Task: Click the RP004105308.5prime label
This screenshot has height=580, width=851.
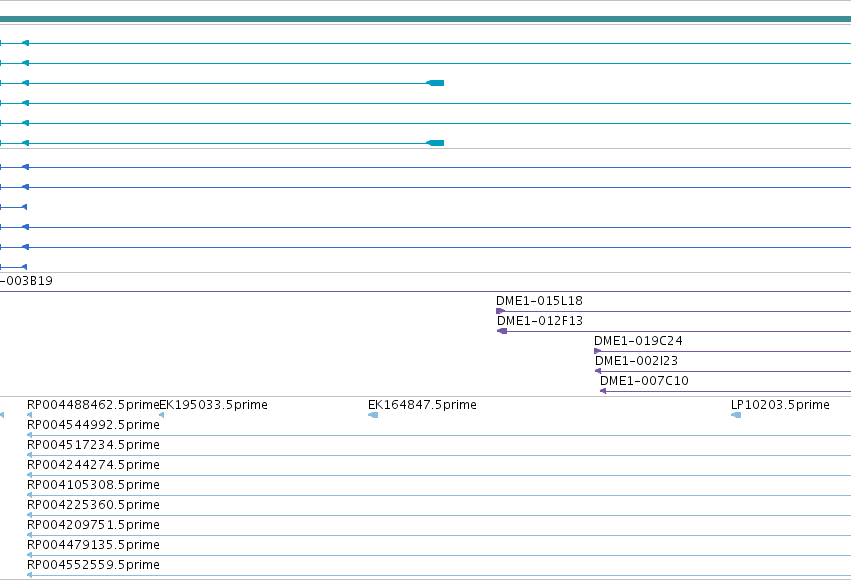Action: click(93, 485)
